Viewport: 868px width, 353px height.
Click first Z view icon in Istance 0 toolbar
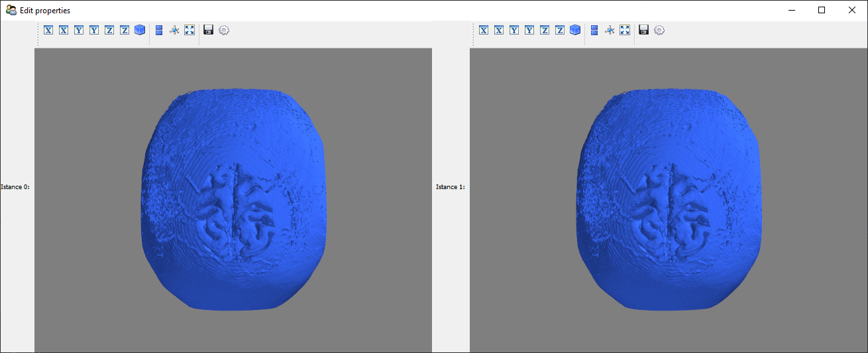[x=109, y=30]
